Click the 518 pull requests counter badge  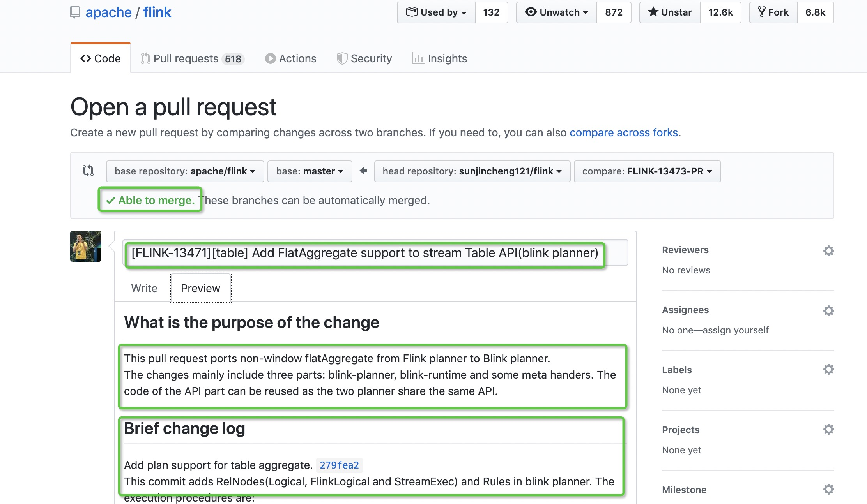[233, 59]
